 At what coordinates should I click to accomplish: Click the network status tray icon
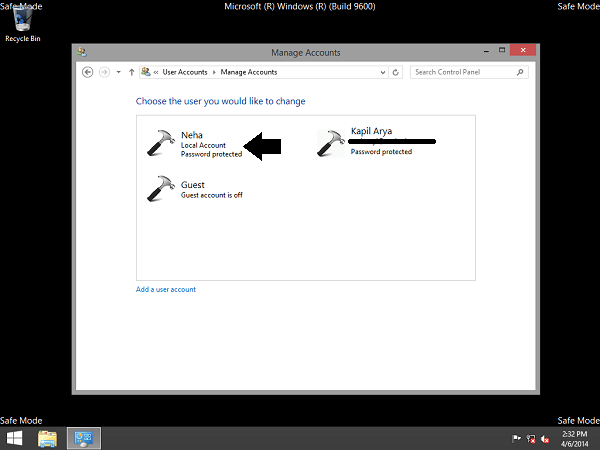[x=530, y=439]
